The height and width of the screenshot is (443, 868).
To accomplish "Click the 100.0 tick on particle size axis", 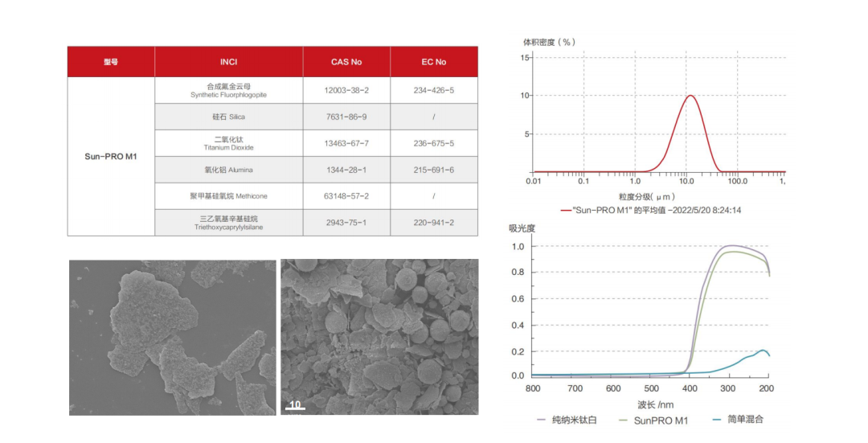I will coord(737,181).
